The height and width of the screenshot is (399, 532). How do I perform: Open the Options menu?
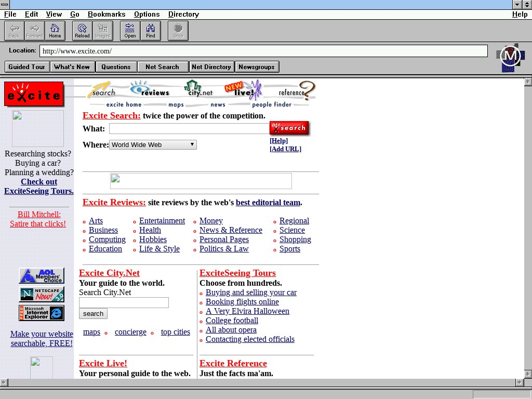click(147, 15)
